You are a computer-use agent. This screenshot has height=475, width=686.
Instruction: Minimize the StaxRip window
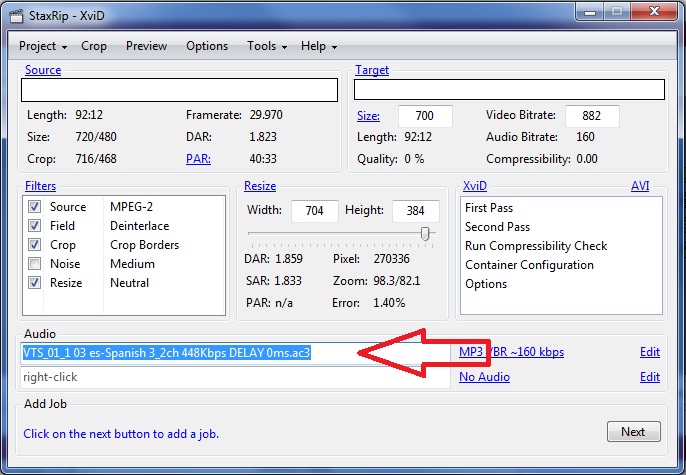click(590, 12)
